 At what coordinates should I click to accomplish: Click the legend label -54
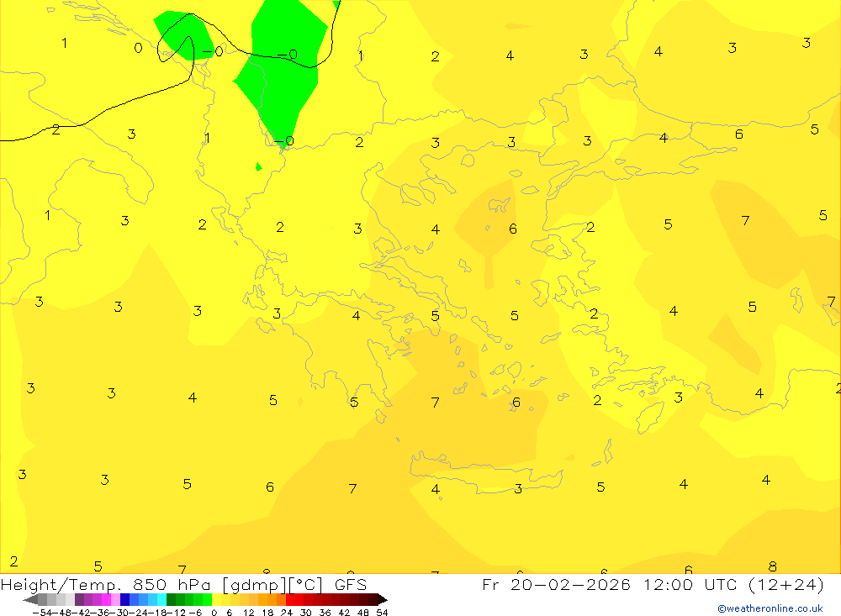pyautogui.click(x=41, y=613)
